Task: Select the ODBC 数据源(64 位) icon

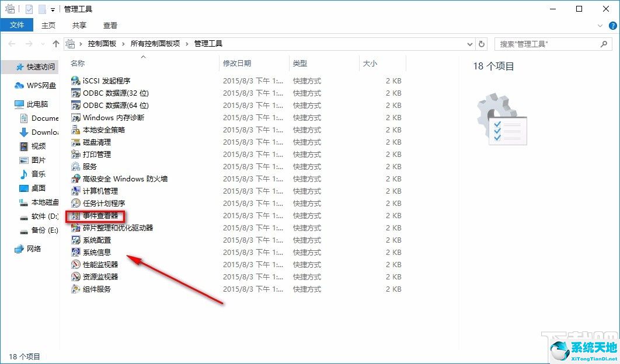Action: pyautogui.click(x=75, y=105)
